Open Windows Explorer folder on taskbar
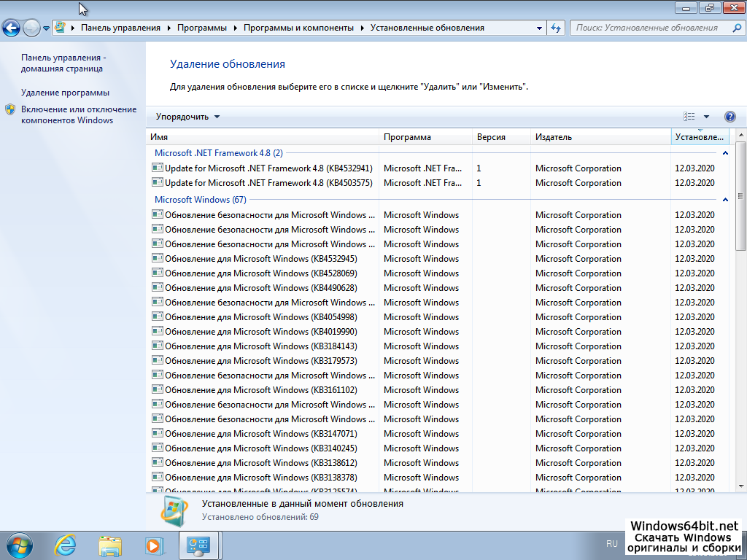Image resolution: width=747 pixels, height=560 pixels. pos(110,545)
